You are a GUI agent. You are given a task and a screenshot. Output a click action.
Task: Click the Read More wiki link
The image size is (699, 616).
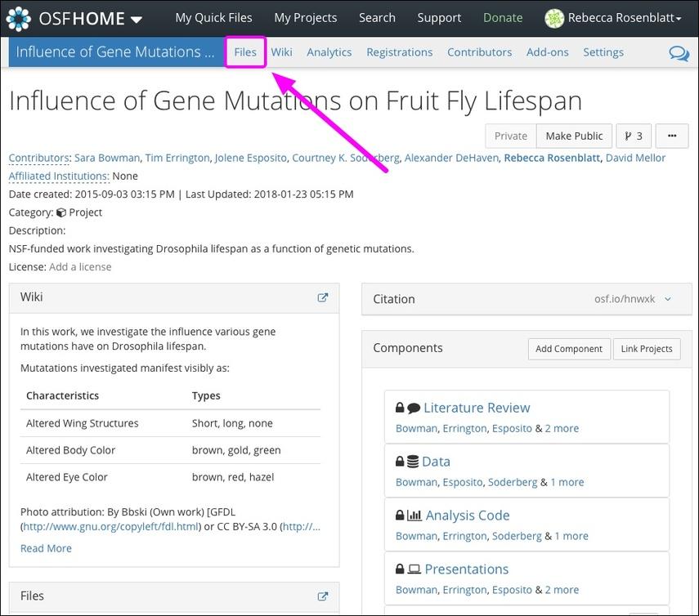click(x=46, y=548)
